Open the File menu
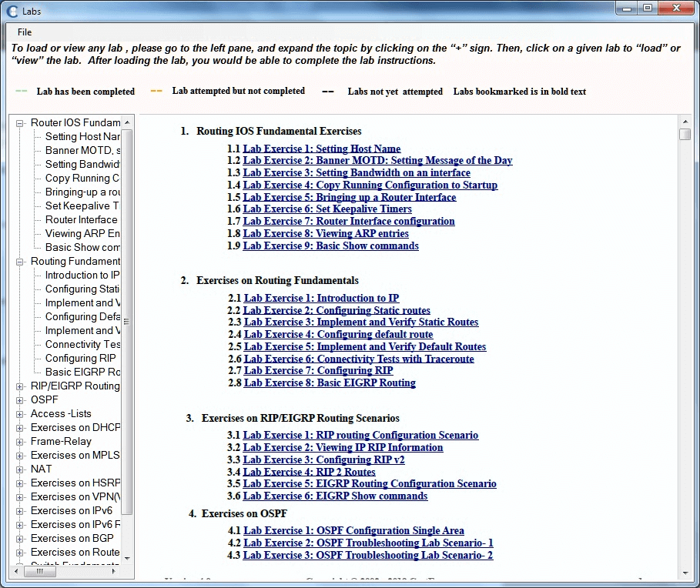Screen dimensions: 700x588 25,32
